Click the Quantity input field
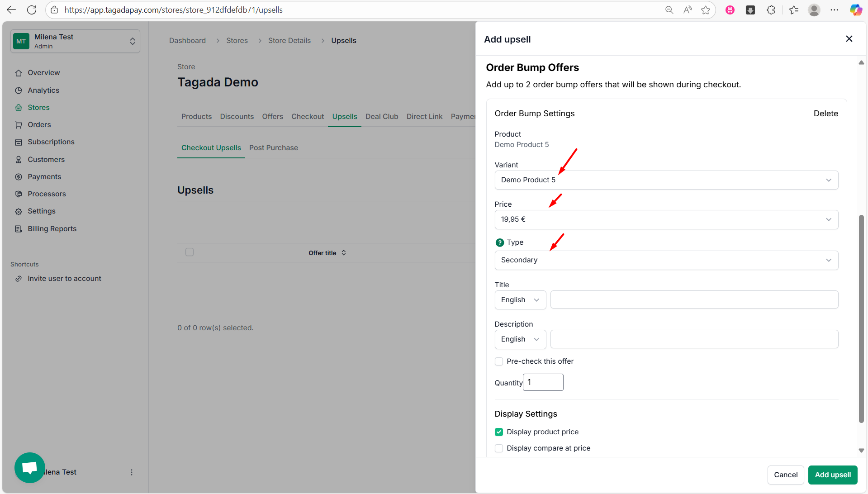Screen dimensions: 868x494 pyautogui.click(x=543, y=382)
